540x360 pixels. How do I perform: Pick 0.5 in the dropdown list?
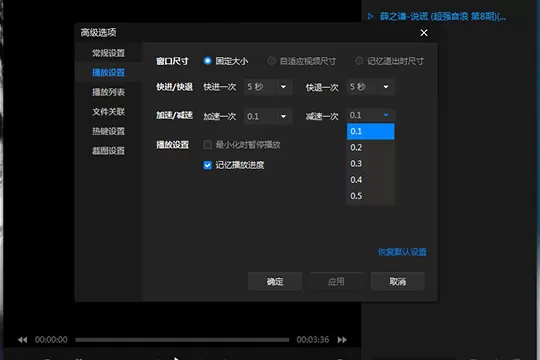coord(371,196)
